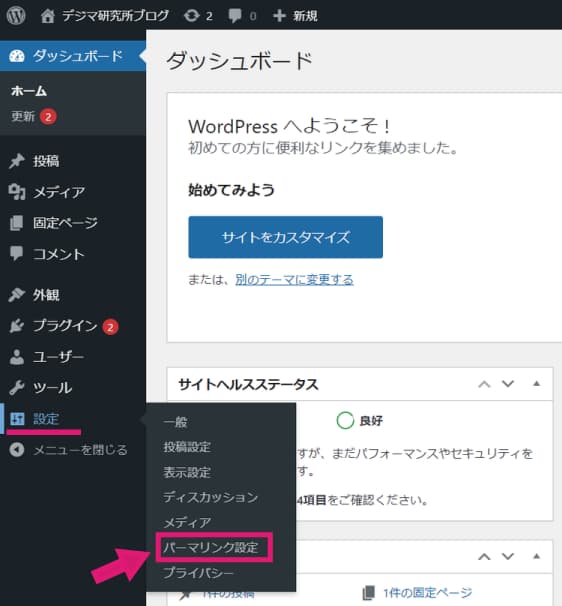Click the サイトヘルスステータス panel title
562x606 pixels.
[x=249, y=385]
